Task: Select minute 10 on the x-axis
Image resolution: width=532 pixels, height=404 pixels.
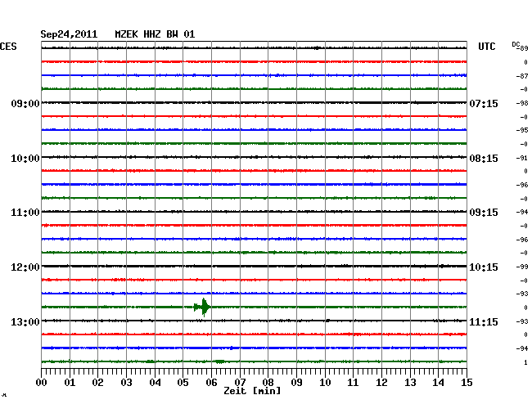Action: (x=325, y=383)
